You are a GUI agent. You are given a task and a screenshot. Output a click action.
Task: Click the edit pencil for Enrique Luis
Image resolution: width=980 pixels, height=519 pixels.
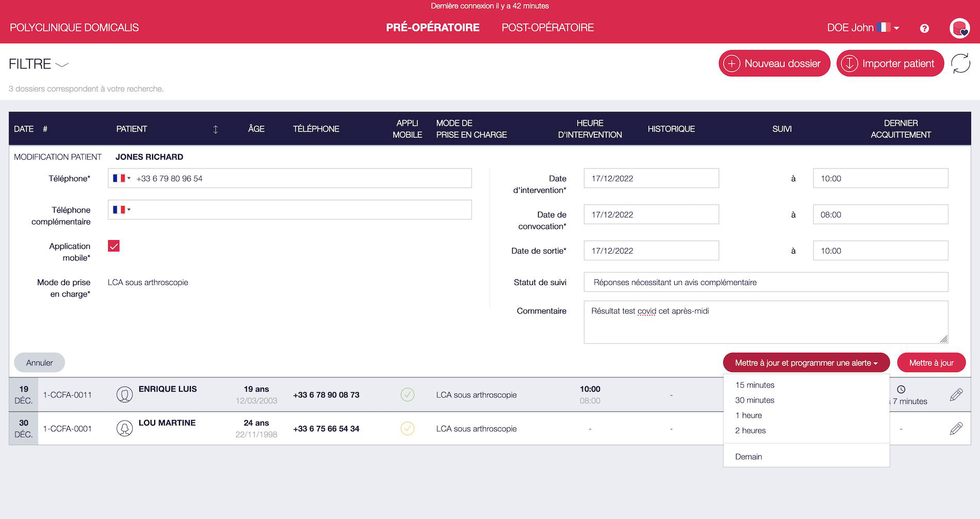coord(956,395)
